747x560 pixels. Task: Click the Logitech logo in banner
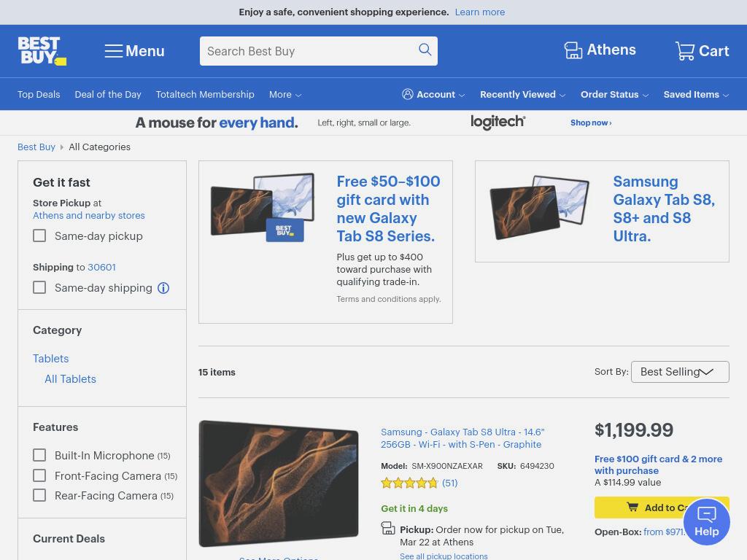click(x=498, y=122)
